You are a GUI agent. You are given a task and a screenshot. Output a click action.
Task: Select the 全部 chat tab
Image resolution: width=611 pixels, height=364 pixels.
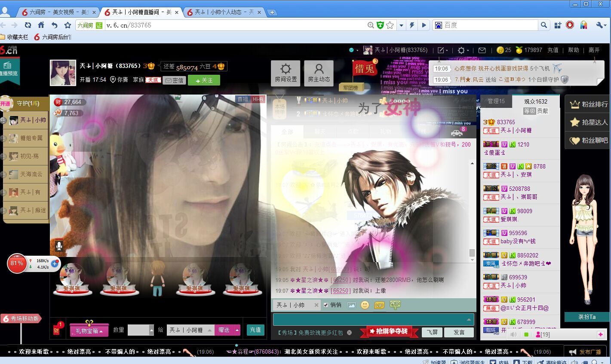point(287,132)
